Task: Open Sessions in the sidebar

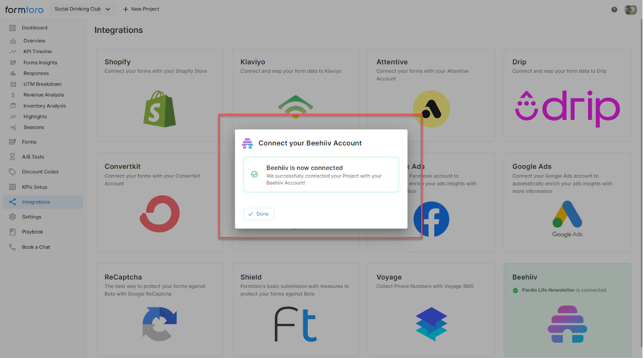Action: [34, 127]
